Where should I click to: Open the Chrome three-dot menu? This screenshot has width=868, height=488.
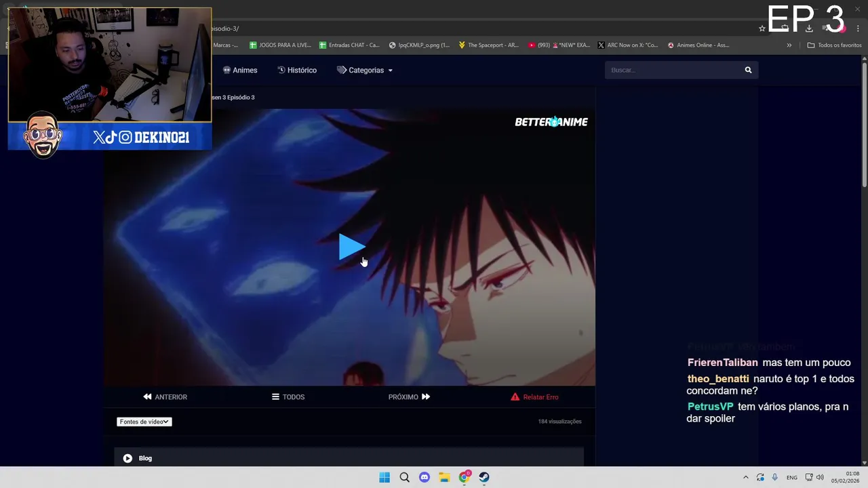coord(858,28)
